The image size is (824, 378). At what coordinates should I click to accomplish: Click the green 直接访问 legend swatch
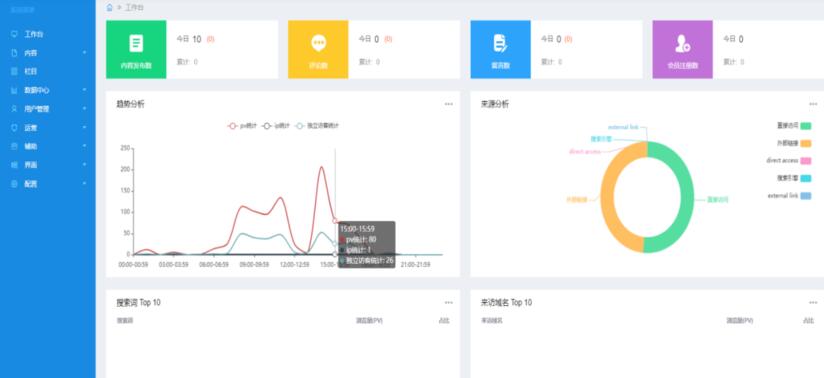(x=806, y=126)
